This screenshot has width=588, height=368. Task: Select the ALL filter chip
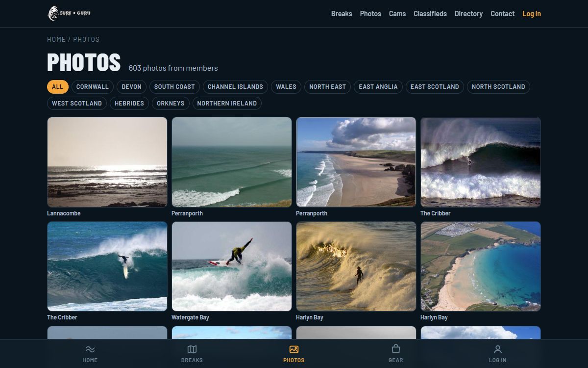pos(58,87)
